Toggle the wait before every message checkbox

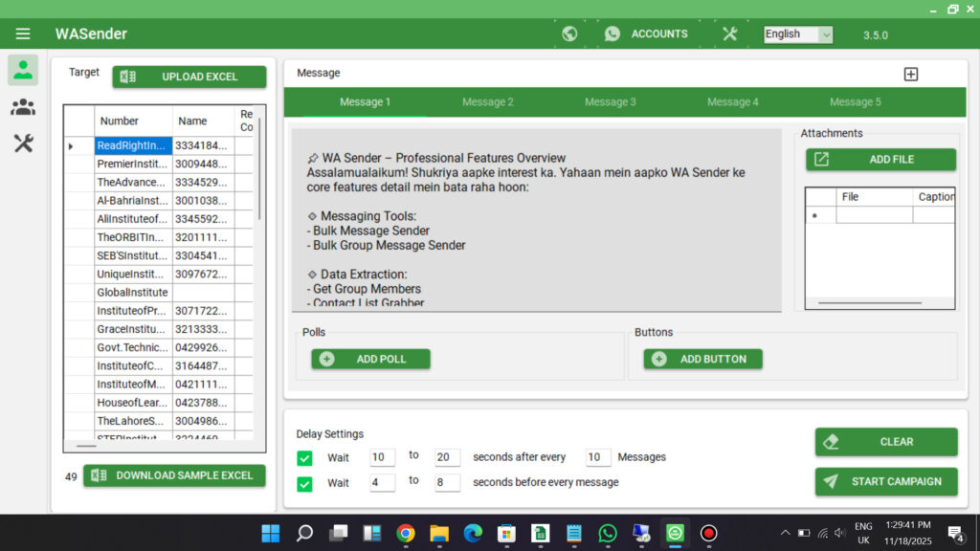pyautogui.click(x=304, y=483)
